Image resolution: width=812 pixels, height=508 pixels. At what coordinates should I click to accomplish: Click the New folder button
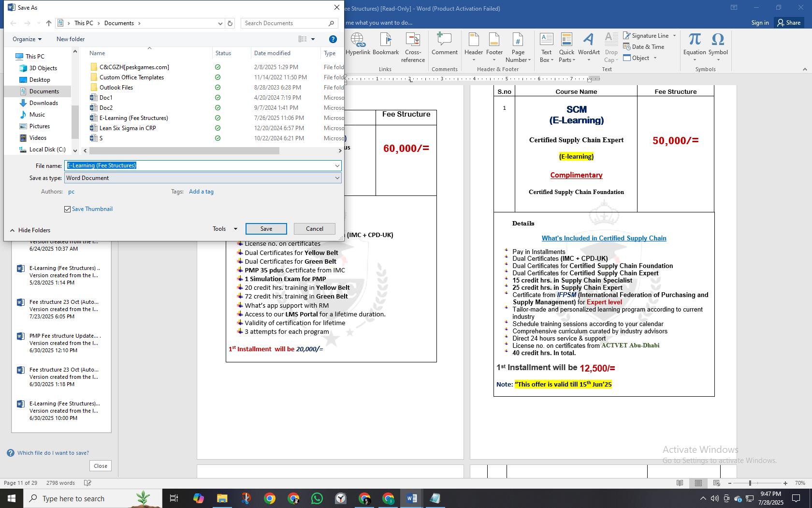point(71,39)
